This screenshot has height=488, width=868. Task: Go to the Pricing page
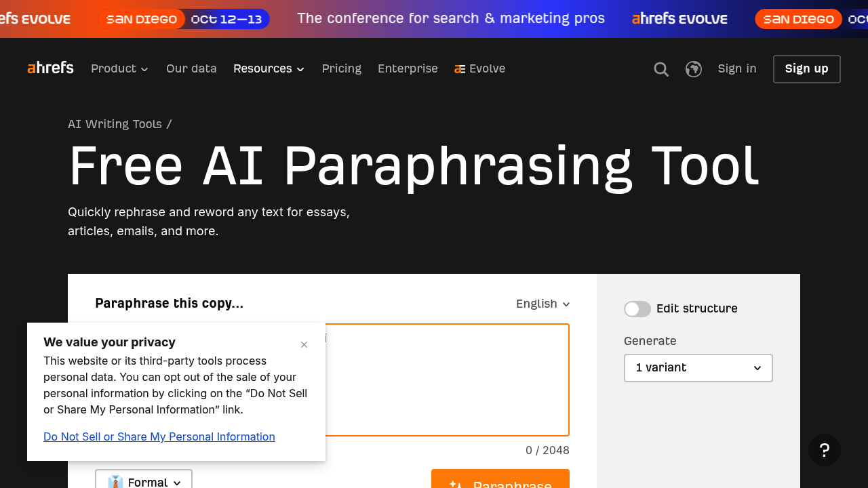(342, 68)
